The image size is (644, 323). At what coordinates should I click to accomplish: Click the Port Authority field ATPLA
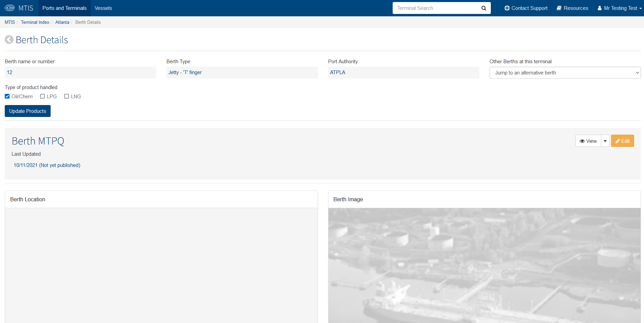coord(404,72)
